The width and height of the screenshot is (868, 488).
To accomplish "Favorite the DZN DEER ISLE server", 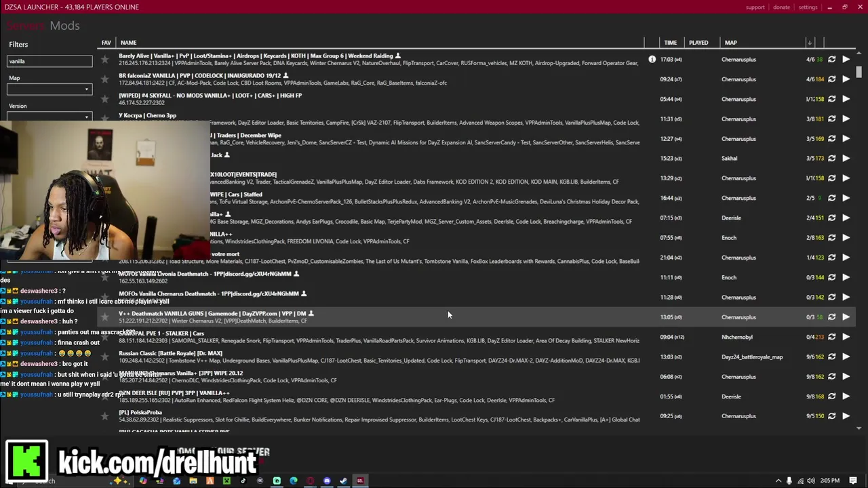I will (x=105, y=396).
